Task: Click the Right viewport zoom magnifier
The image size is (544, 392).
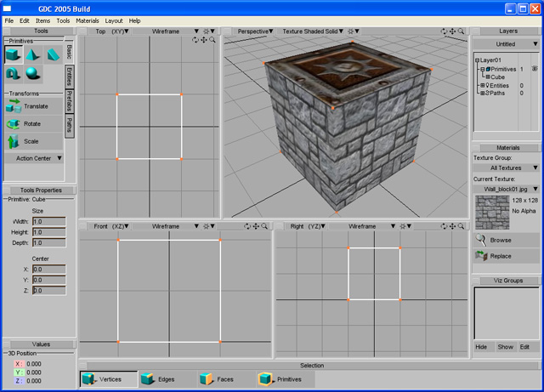Action: pyautogui.click(x=461, y=226)
